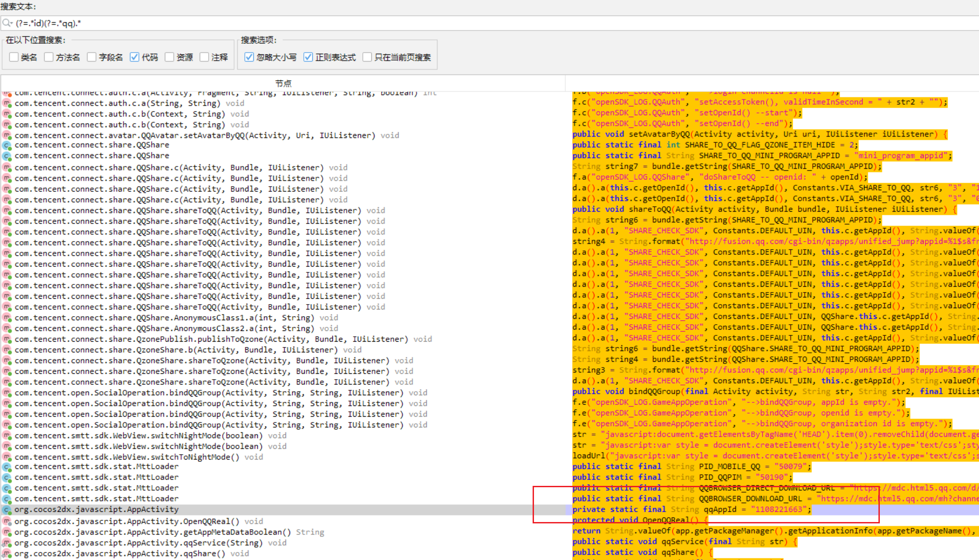Click method icon beside OpenQQReal() entry

point(7,521)
